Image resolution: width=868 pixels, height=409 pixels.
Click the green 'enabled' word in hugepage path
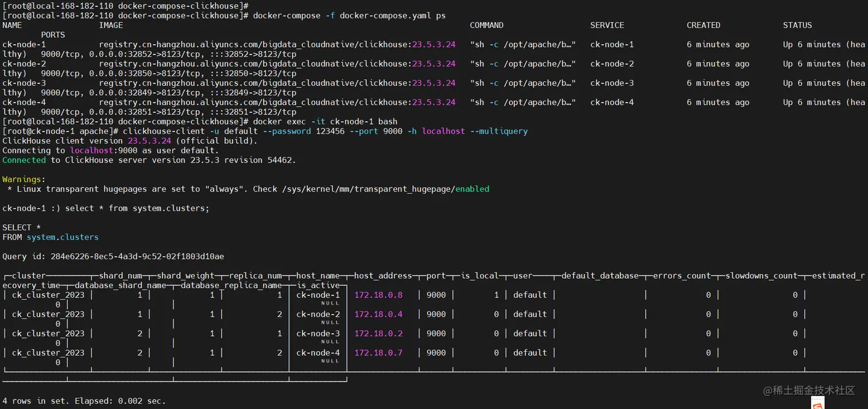[472, 189]
